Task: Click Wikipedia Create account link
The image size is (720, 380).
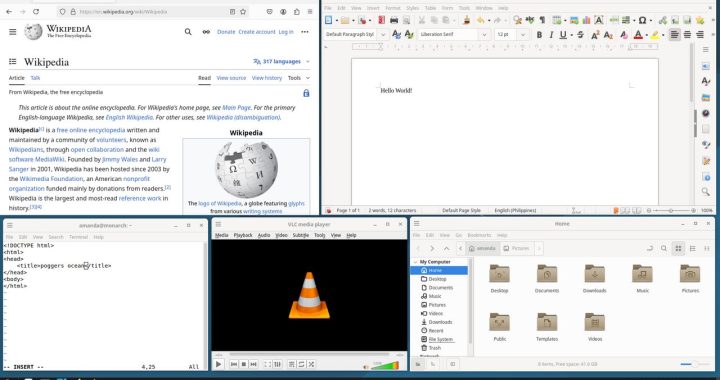Action: pos(257,32)
